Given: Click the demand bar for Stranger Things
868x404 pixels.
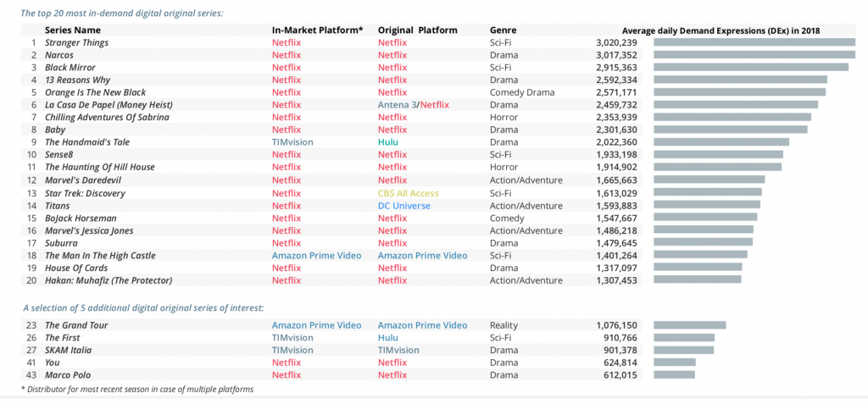Looking at the screenshot, I should 754,42.
